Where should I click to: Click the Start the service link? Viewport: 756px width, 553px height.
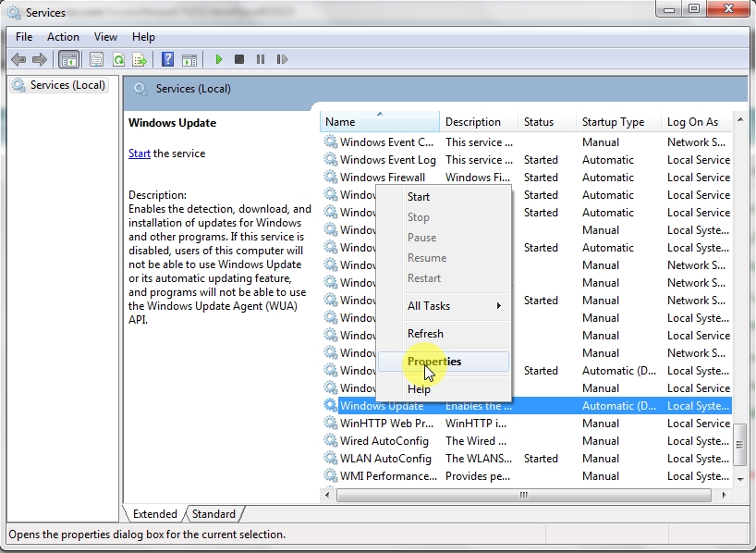point(140,154)
